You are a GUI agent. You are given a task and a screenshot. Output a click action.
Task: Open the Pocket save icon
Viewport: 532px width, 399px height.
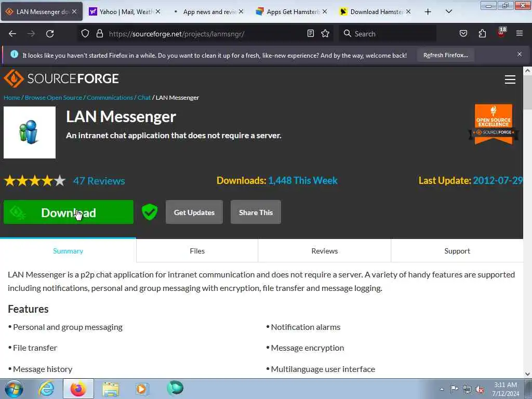coord(463,33)
